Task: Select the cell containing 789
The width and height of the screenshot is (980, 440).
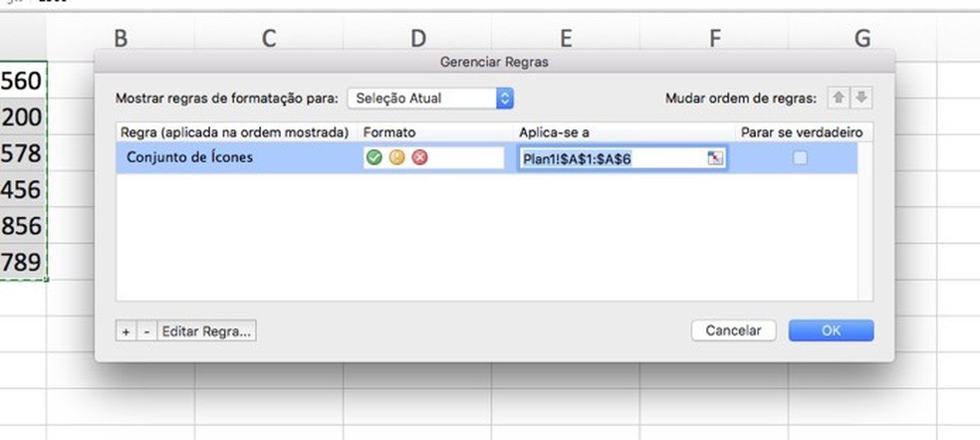Action: coord(23,261)
